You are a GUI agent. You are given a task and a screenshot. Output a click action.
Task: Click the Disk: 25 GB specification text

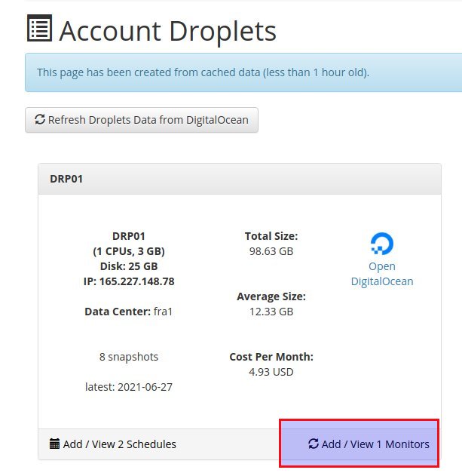(129, 266)
